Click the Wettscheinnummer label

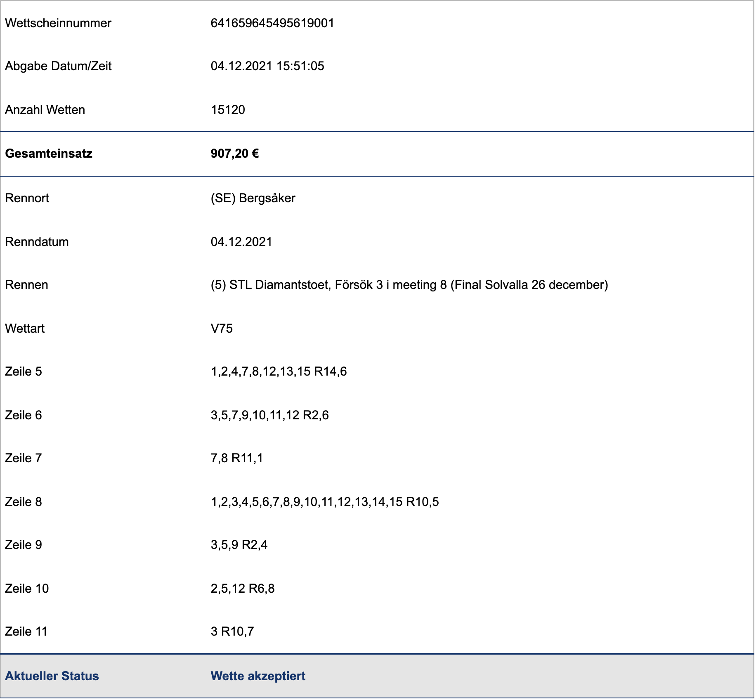pos(58,23)
